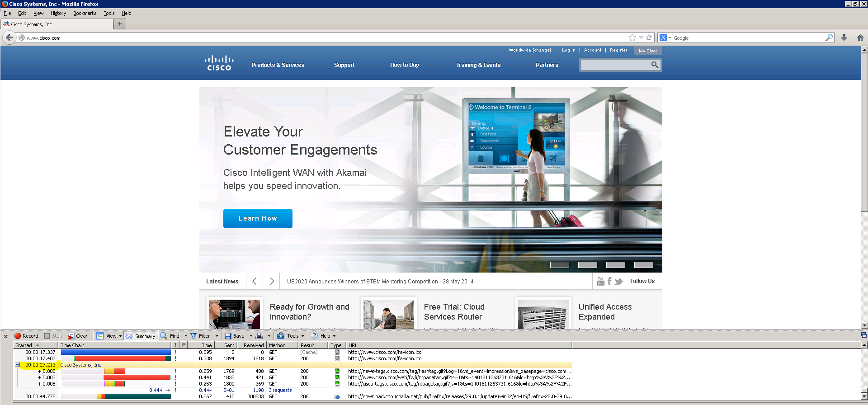
Task: Click the Print icon in HttpWatch toolbar
Action: pyautogui.click(x=259, y=336)
